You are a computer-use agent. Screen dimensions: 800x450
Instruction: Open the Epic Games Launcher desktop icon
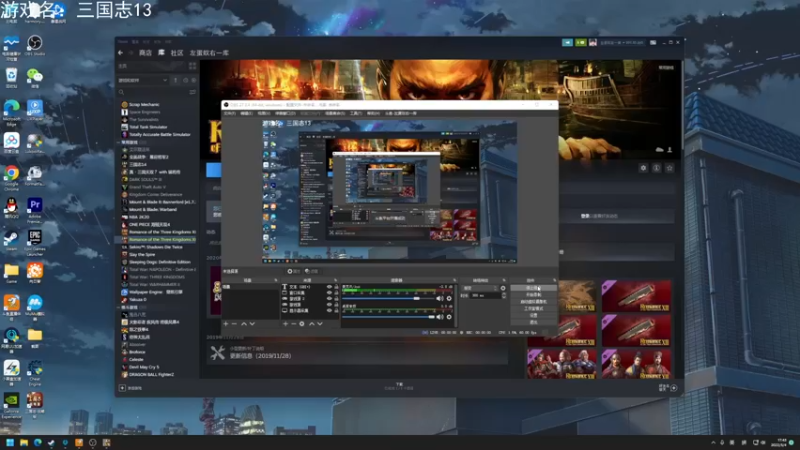tap(35, 241)
